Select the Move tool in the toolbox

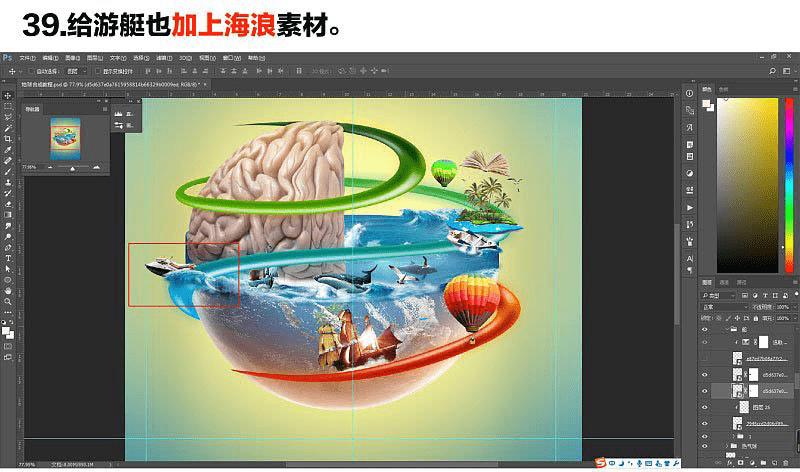tap(8, 95)
